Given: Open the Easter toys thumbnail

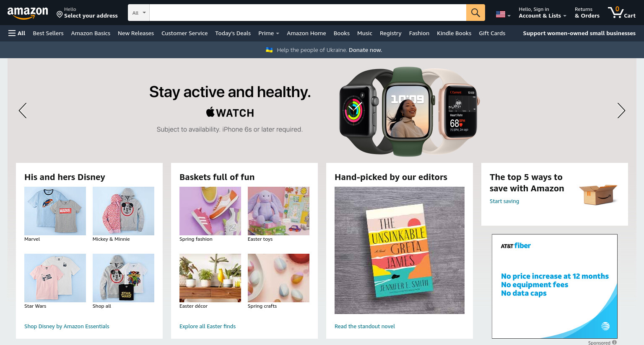Looking at the screenshot, I should (278, 211).
